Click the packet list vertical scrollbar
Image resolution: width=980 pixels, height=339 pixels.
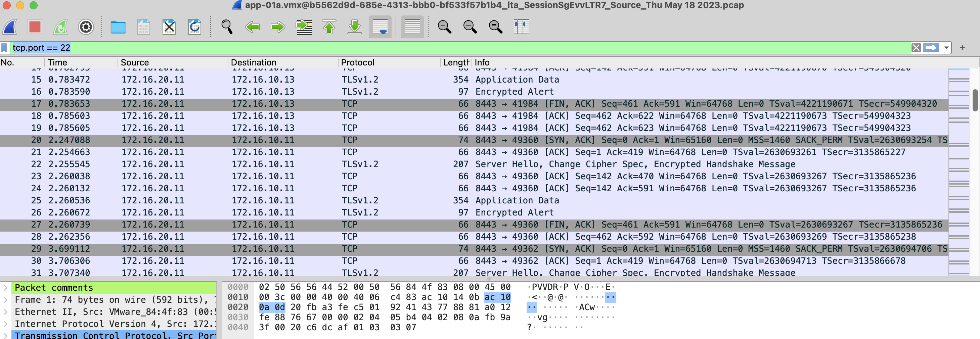pos(975,100)
